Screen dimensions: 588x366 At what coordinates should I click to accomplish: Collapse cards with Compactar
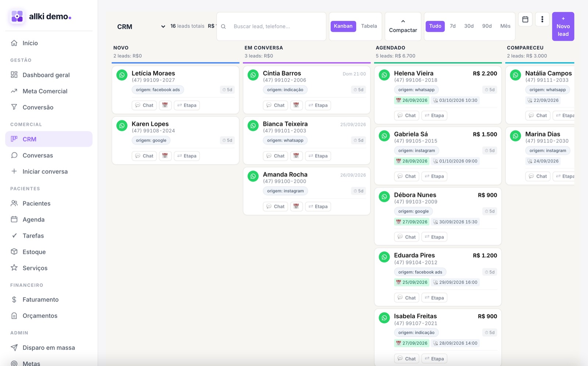coord(403,26)
